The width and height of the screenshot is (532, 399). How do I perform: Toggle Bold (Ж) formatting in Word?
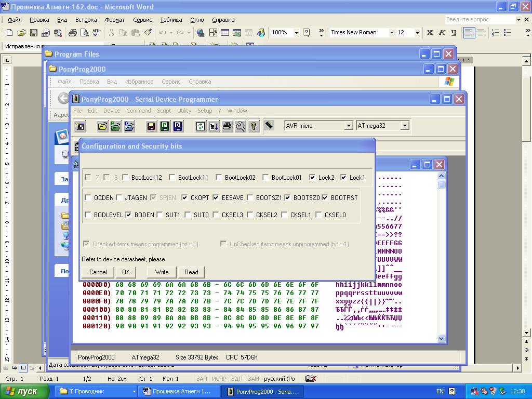[x=430, y=33]
